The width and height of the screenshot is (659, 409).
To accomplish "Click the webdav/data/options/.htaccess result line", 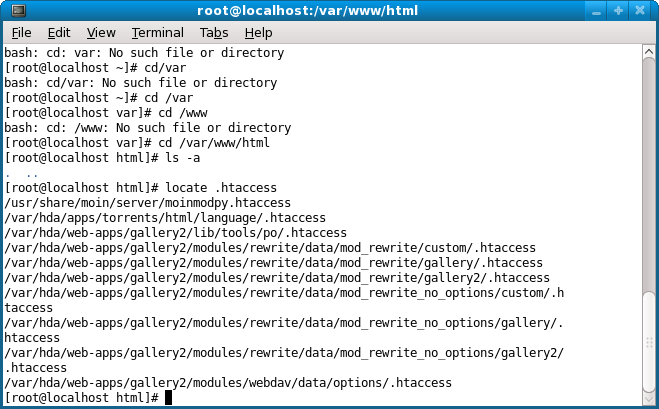I will 228,383.
